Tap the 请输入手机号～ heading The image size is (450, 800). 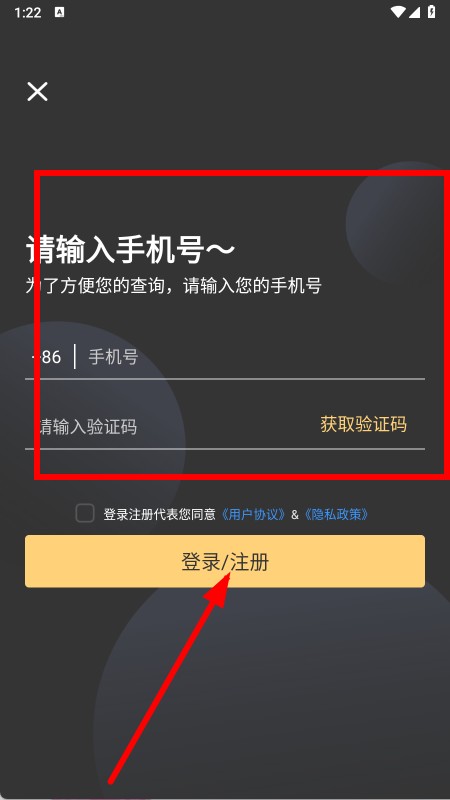(x=131, y=249)
